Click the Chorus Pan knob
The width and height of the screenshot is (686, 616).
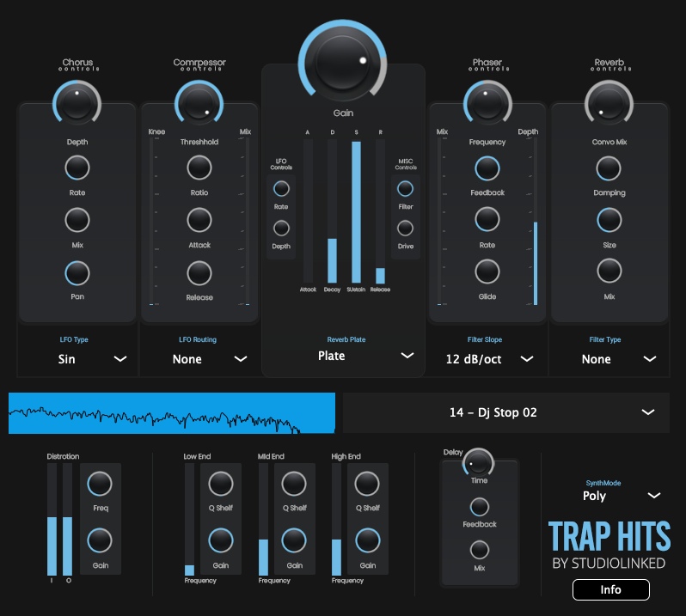77,273
